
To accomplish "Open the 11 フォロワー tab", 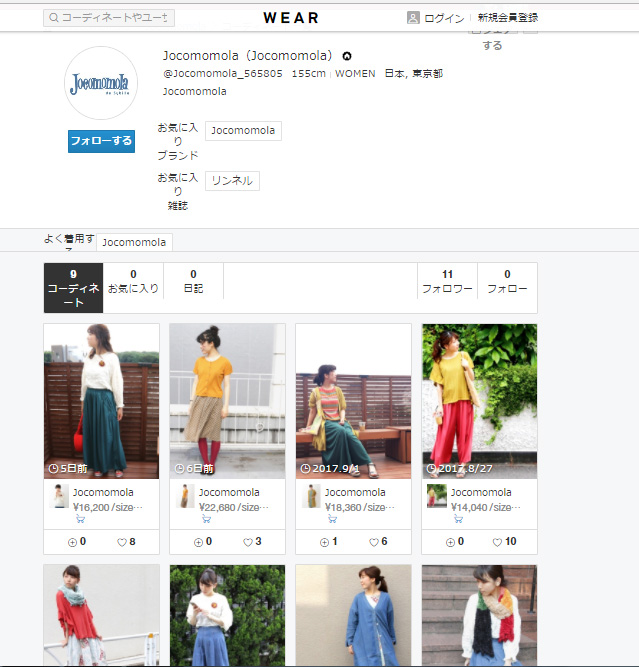I will [447, 282].
